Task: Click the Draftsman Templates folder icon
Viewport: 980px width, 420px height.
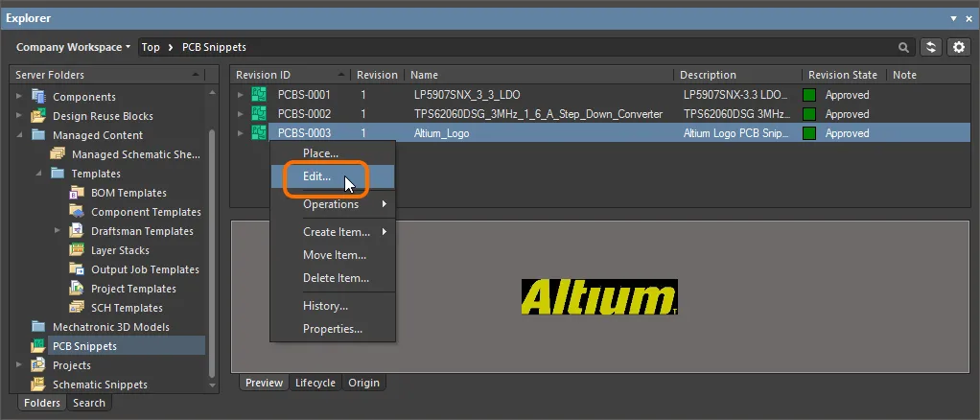Action: [x=77, y=231]
